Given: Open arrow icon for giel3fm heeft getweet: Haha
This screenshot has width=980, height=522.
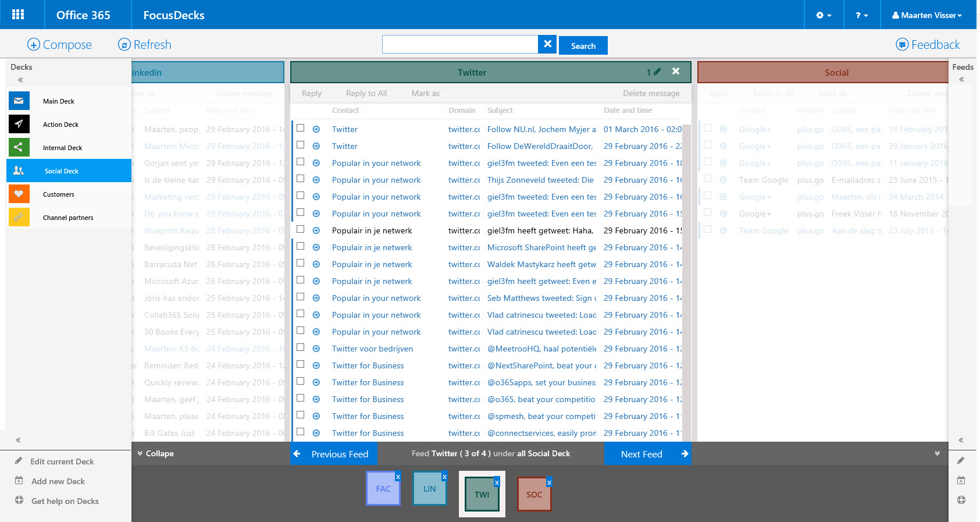Looking at the screenshot, I should tap(316, 230).
